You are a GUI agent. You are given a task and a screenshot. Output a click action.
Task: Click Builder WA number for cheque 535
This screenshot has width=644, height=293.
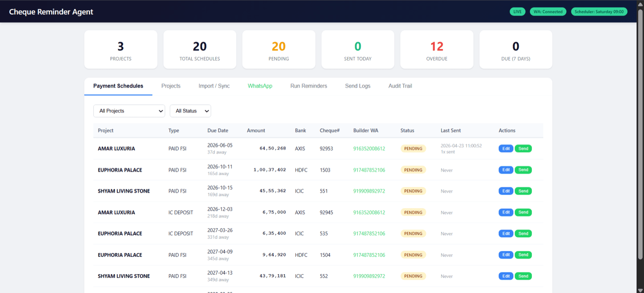[x=369, y=234]
